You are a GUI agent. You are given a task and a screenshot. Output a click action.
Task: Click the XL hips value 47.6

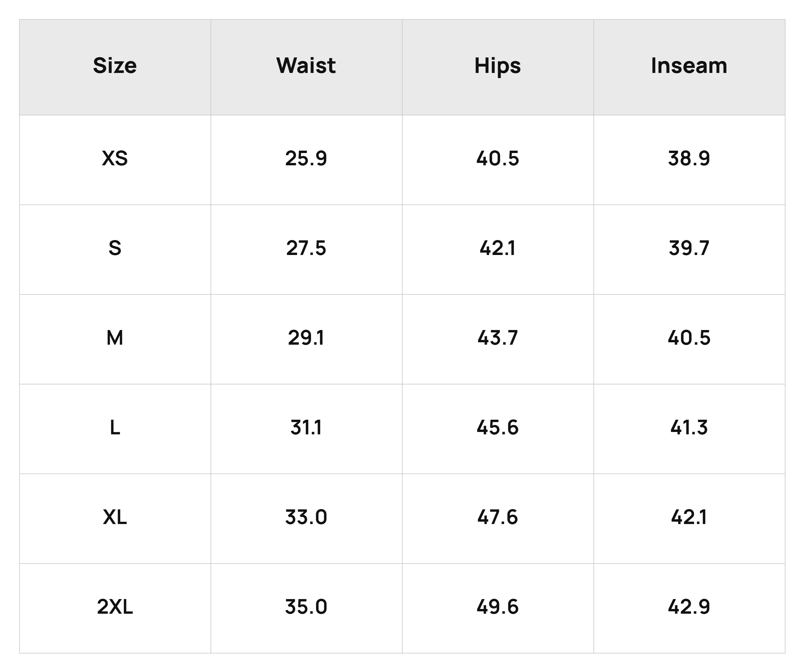coord(498,517)
